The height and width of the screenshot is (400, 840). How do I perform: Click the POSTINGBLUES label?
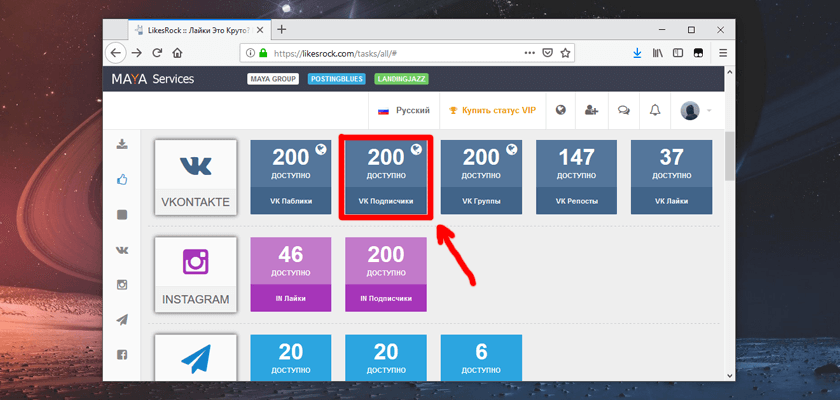point(337,79)
